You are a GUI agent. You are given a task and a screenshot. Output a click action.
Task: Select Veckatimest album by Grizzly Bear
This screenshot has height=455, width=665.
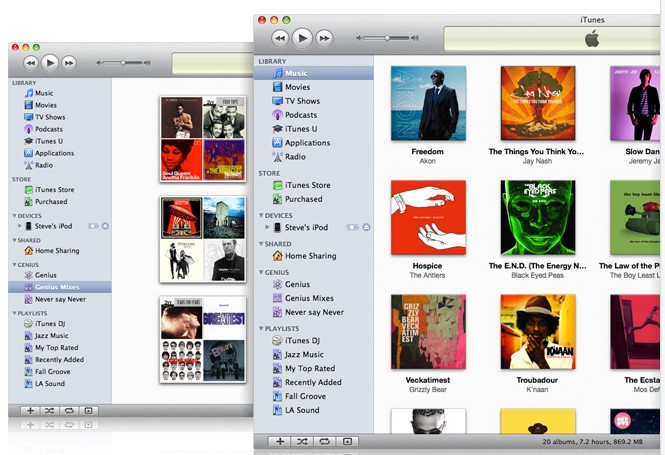point(428,332)
